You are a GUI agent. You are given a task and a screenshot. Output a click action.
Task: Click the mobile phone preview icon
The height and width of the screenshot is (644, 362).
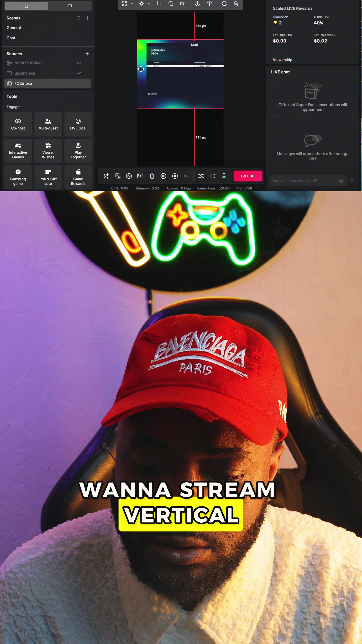click(152, 176)
